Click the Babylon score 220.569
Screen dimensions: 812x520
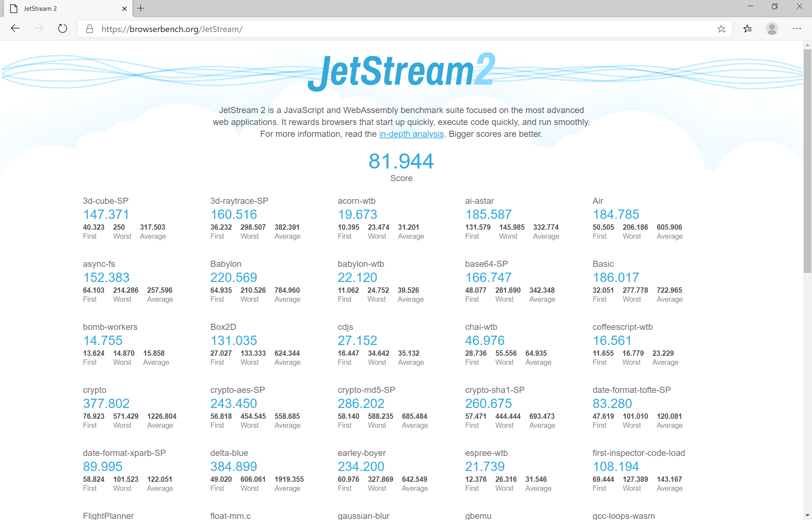(234, 278)
